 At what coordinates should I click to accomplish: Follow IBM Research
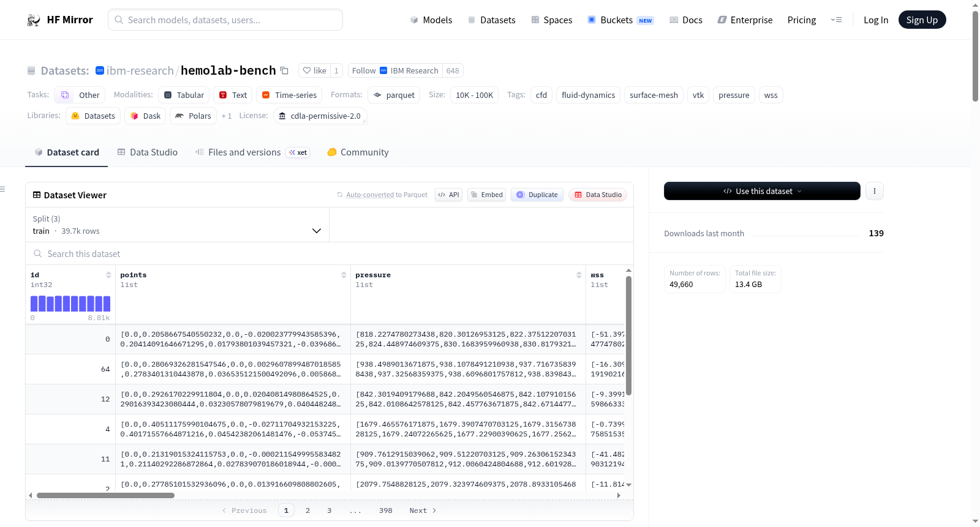pyautogui.click(x=396, y=70)
